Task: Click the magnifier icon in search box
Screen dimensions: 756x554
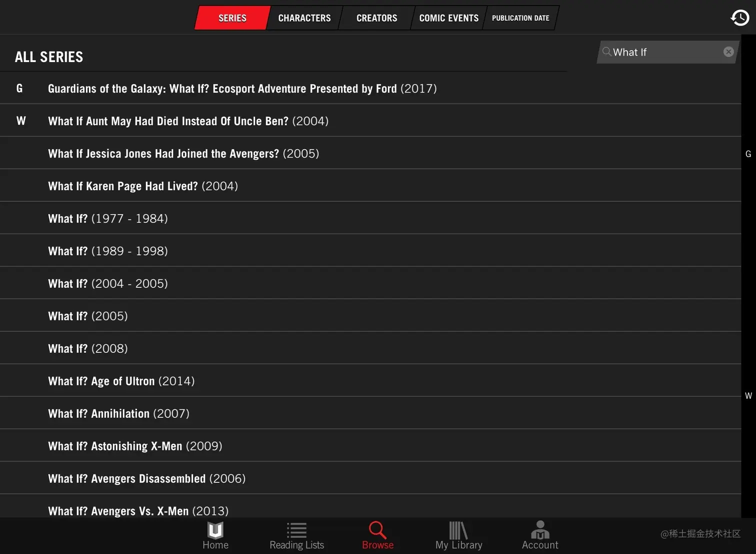Action: point(606,52)
